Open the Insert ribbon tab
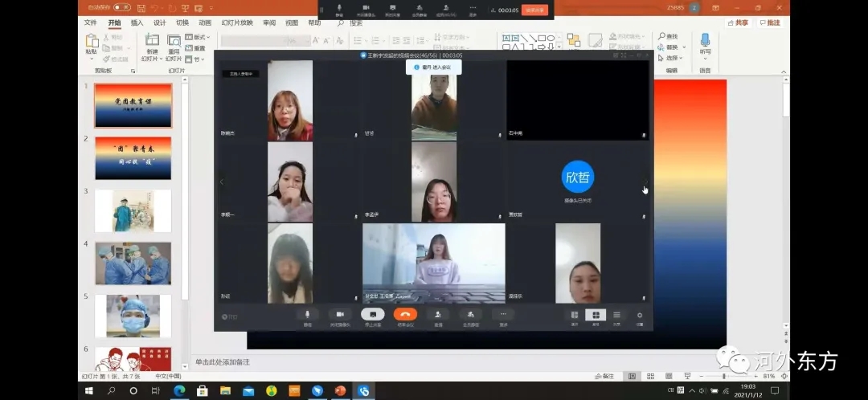868x400 pixels. (x=137, y=23)
